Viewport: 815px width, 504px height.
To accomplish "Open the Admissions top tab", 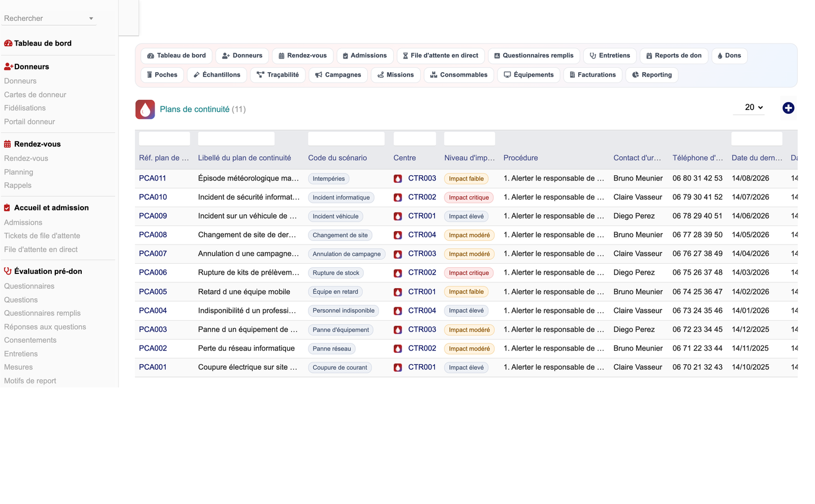I will pyautogui.click(x=365, y=56).
